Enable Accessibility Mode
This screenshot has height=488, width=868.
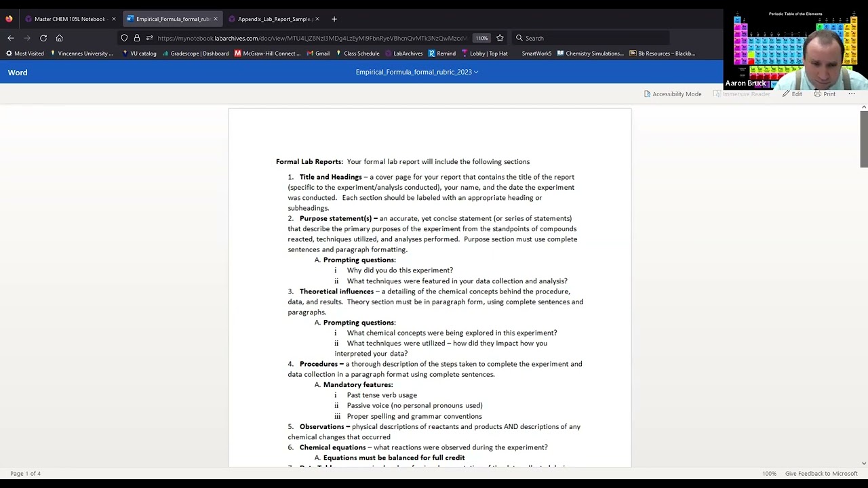[673, 94]
